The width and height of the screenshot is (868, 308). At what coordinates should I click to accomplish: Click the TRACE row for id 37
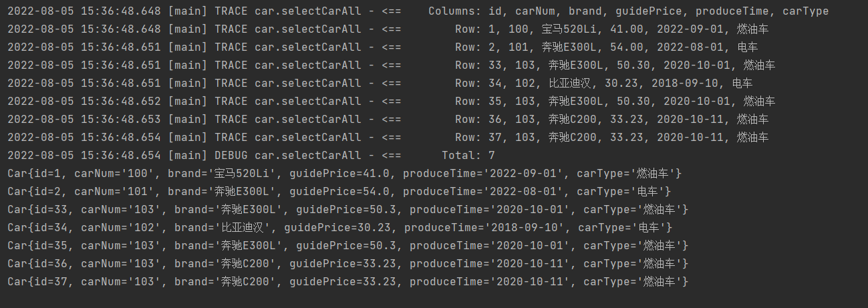pyautogui.click(x=388, y=138)
